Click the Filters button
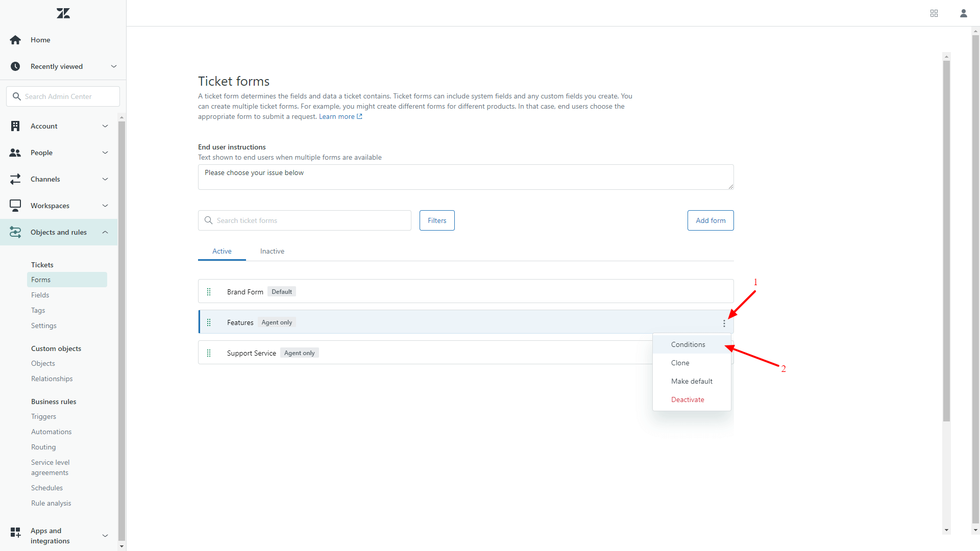Image resolution: width=980 pixels, height=551 pixels. 437,220
